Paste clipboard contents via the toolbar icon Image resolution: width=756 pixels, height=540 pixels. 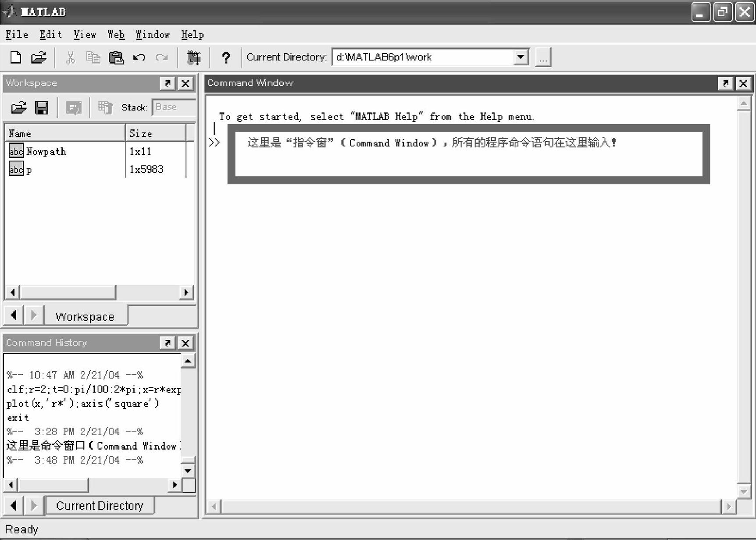[x=116, y=57]
